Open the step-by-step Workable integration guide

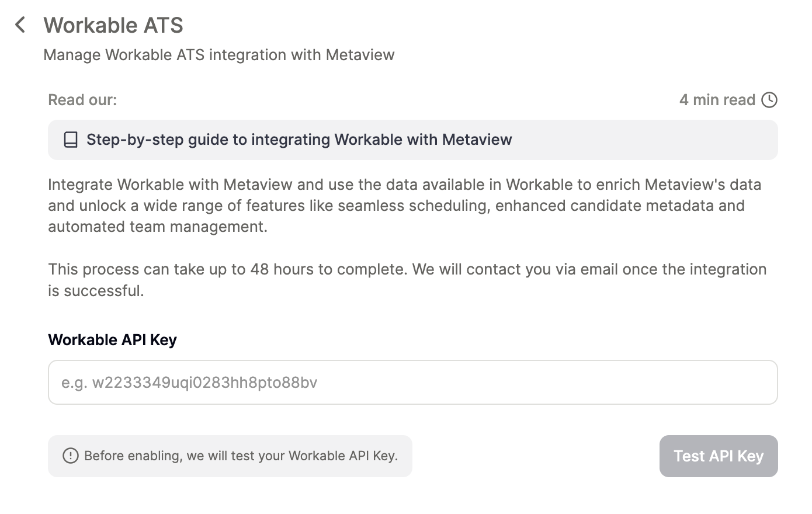tap(299, 140)
